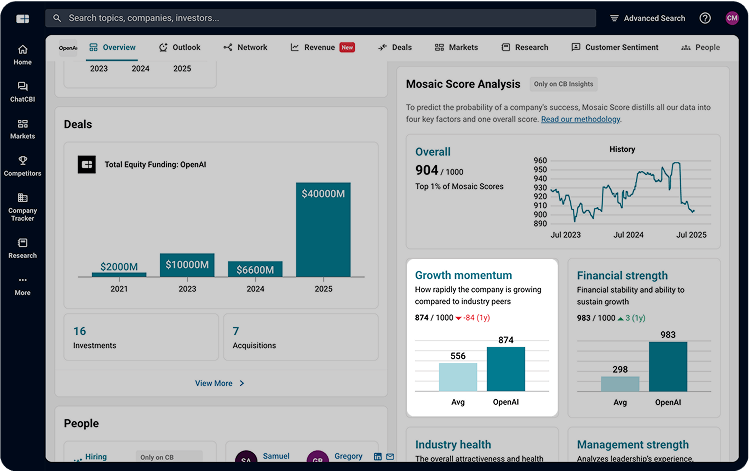Image resolution: width=749 pixels, height=471 pixels.
Task: Open ChatCBI from the sidebar
Action: [22, 92]
